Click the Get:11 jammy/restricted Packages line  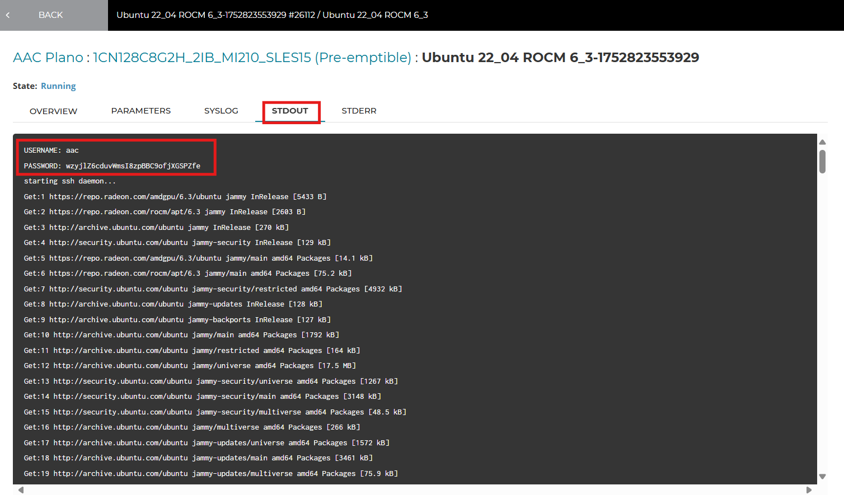click(x=192, y=351)
